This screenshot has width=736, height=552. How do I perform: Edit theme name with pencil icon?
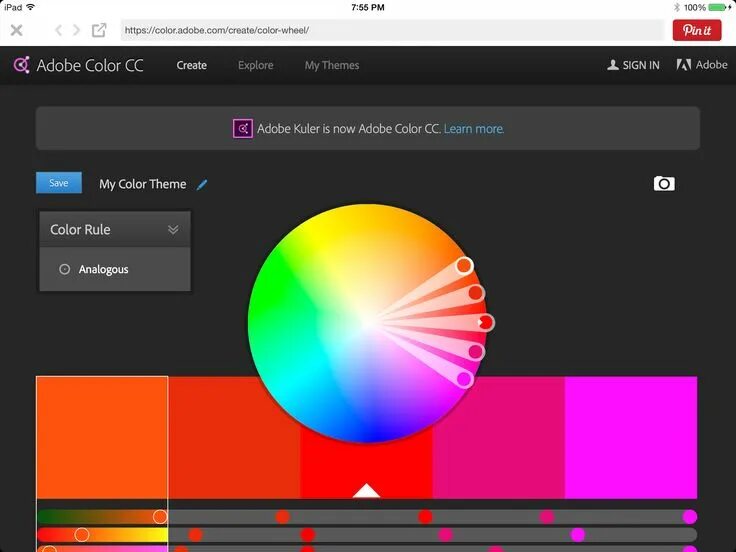pyautogui.click(x=202, y=184)
